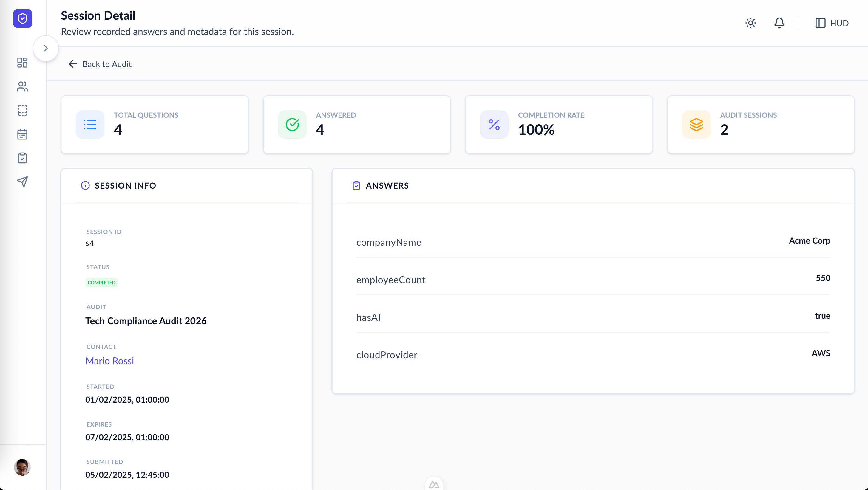Image resolution: width=868 pixels, height=490 pixels.
Task: Click the Nuxt devtools icon at bottom
Action: click(434, 484)
